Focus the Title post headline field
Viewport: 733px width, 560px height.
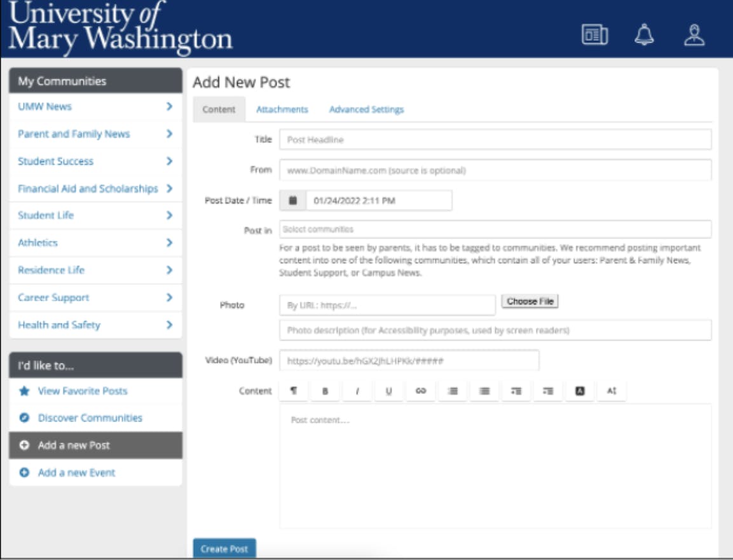495,140
